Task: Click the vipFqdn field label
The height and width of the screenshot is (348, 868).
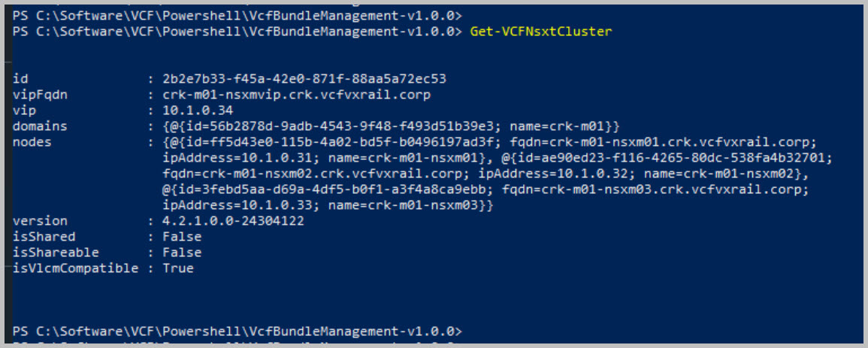Action: pos(40,95)
